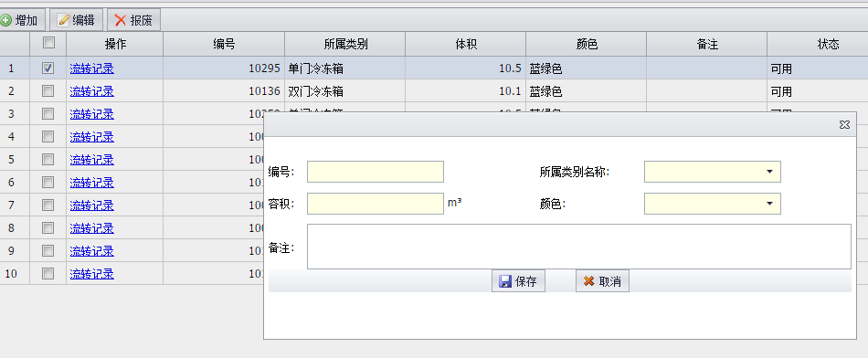This screenshot has width=868, height=358.
Task: Select the cell with 编号 10295
Action: click(224, 68)
